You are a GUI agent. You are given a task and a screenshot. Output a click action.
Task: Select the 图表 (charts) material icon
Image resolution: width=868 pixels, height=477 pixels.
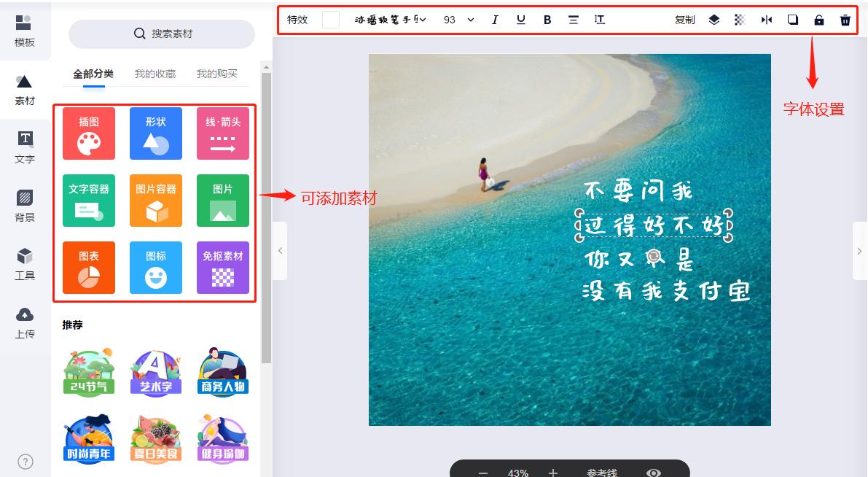coord(88,268)
